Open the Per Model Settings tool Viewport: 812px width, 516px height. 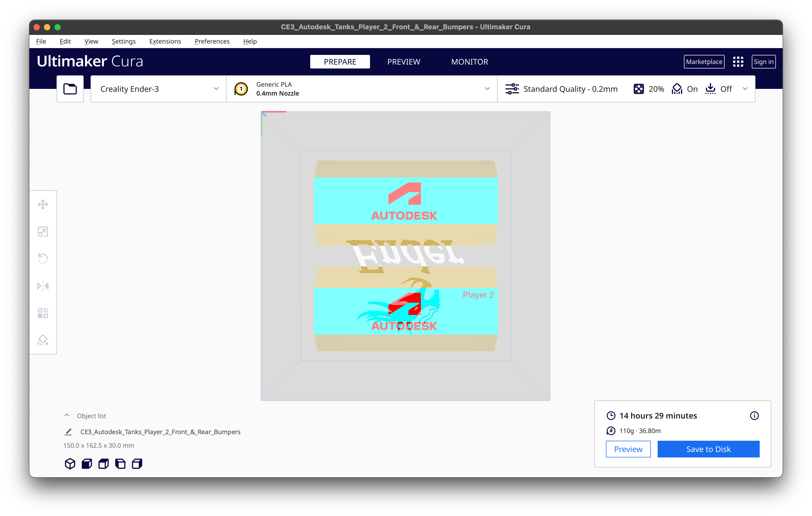pyautogui.click(x=43, y=313)
